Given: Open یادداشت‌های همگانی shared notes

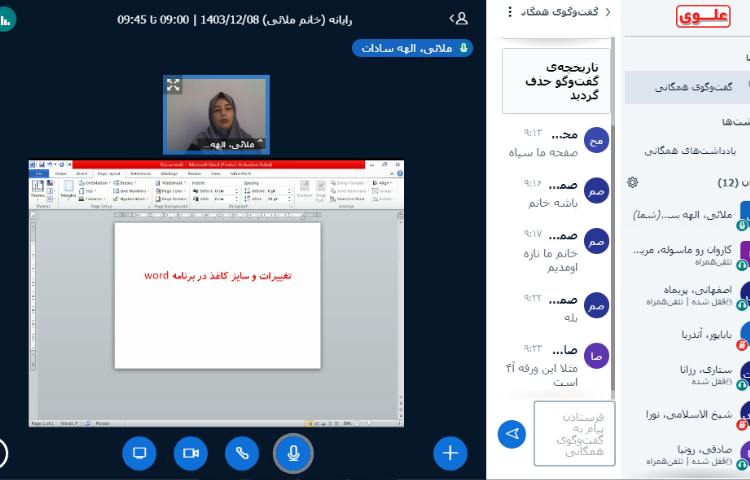Looking at the screenshot, I should 690,151.
